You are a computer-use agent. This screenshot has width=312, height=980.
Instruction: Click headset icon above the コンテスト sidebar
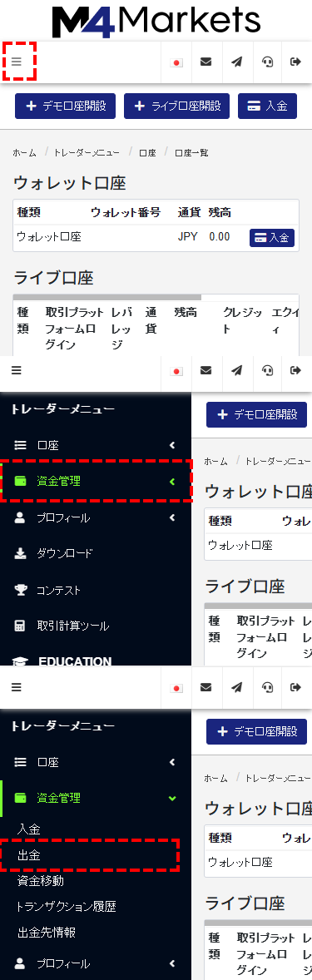(267, 370)
